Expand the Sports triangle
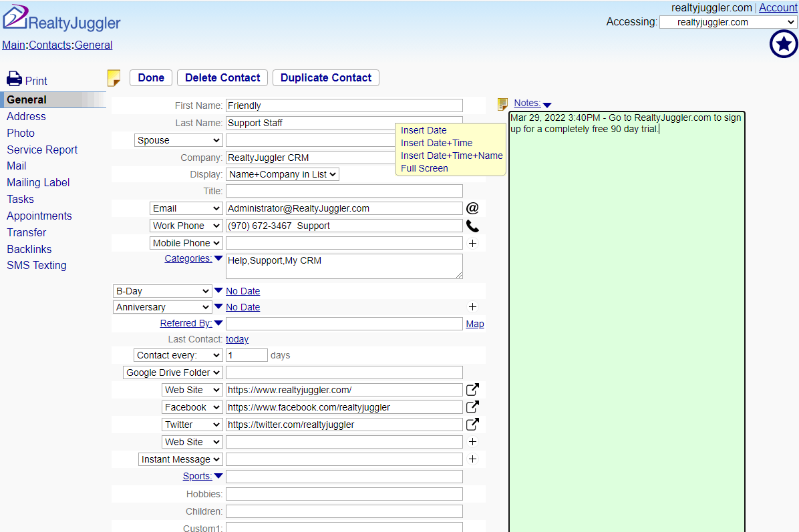 pyautogui.click(x=218, y=476)
